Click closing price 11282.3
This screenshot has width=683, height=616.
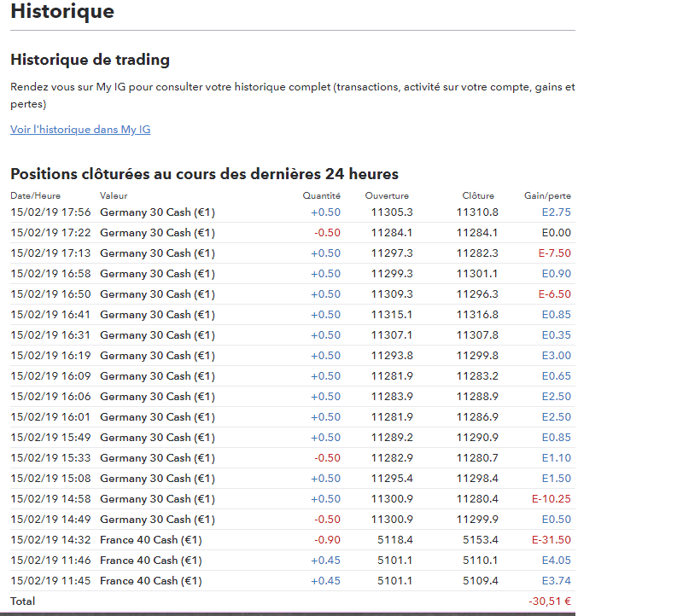point(477,253)
